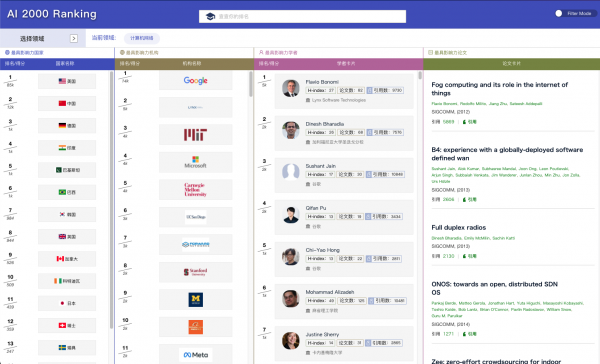Open Dinesh Bharadia scholar name link
The width and height of the screenshot is (600, 364).
click(x=324, y=124)
